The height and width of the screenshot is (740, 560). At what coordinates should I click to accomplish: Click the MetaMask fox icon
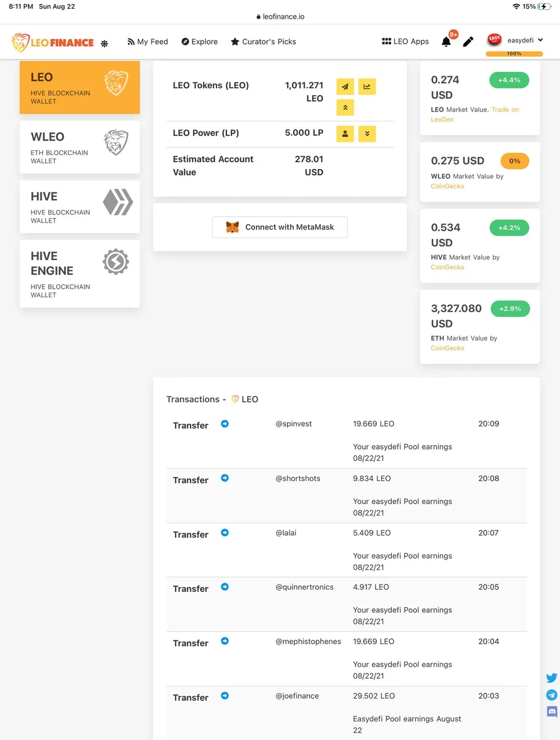click(232, 227)
